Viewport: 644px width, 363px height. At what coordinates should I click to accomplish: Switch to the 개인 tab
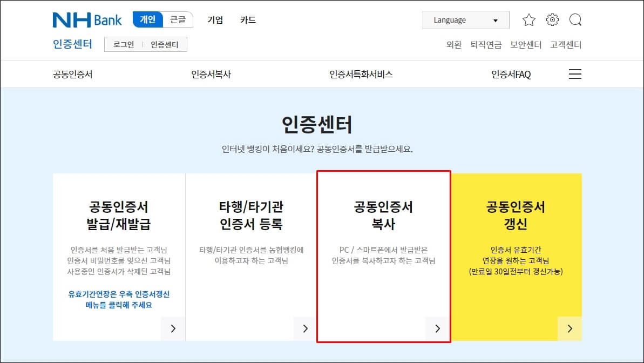tap(147, 18)
